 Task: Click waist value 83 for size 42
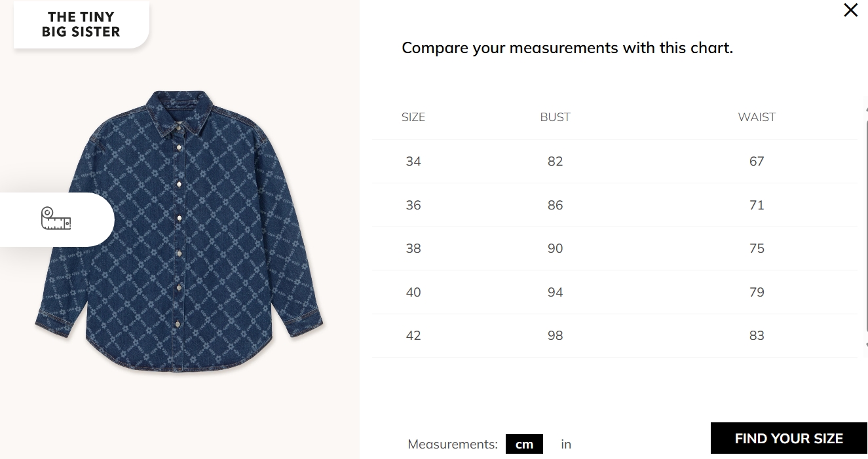click(757, 335)
